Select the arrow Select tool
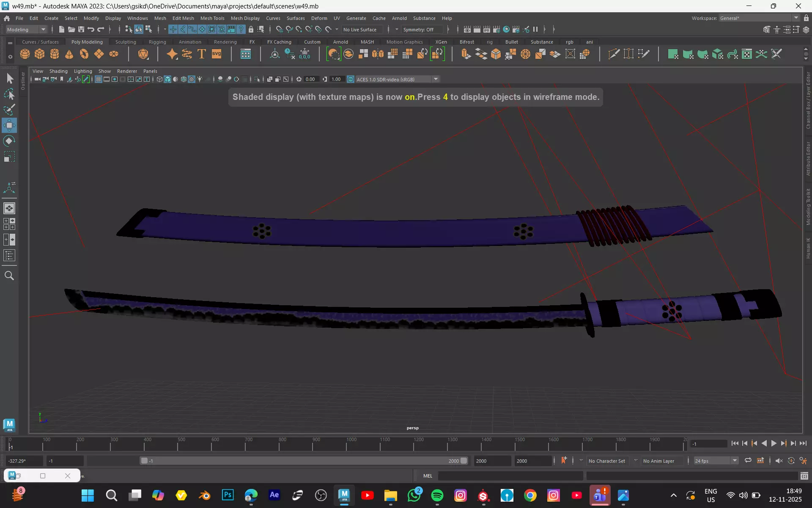 [9, 78]
